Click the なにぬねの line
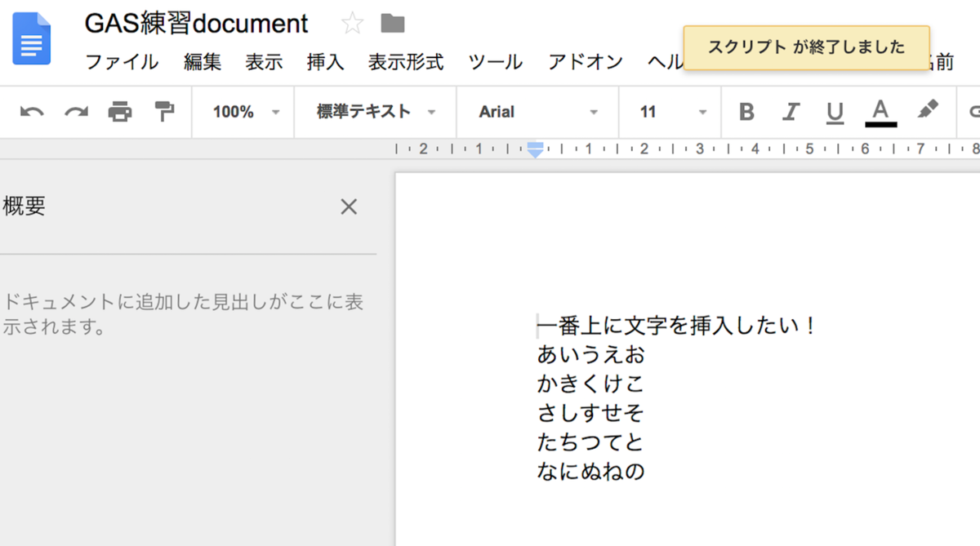Viewport: 980px width, 546px height. [590, 472]
